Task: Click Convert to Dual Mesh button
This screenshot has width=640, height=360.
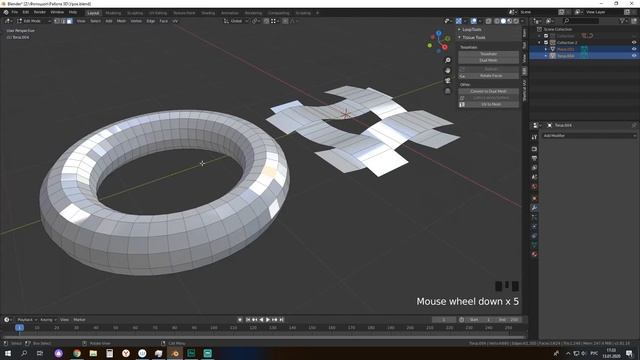Action: tap(489, 91)
